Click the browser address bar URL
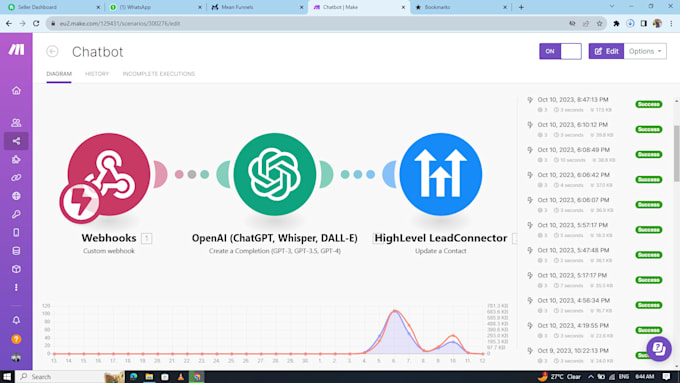 120,23
